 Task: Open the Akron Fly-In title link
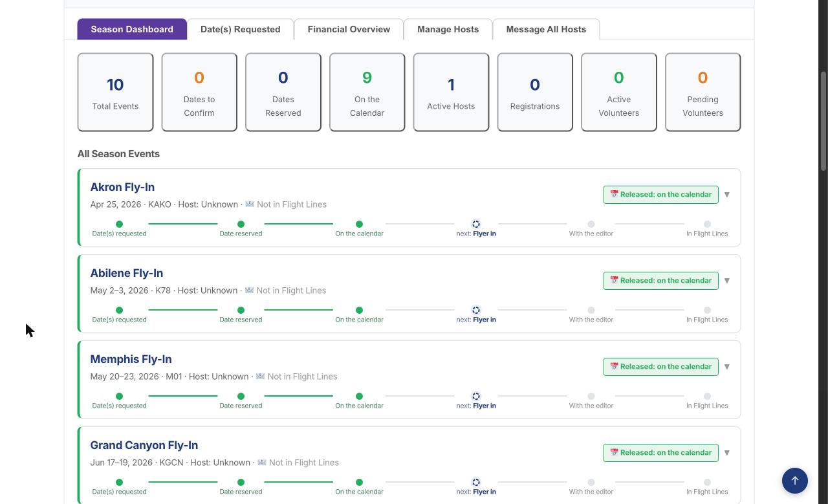(122, 187)
